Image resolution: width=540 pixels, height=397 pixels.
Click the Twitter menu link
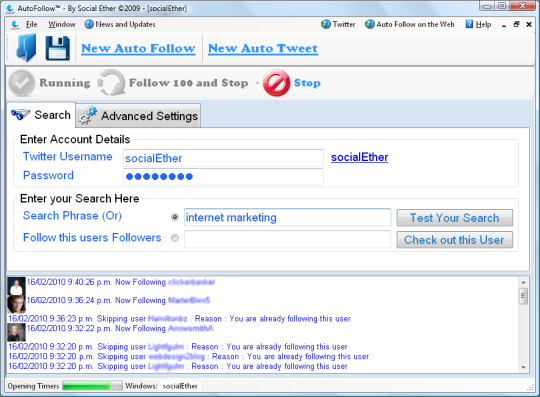344,24
